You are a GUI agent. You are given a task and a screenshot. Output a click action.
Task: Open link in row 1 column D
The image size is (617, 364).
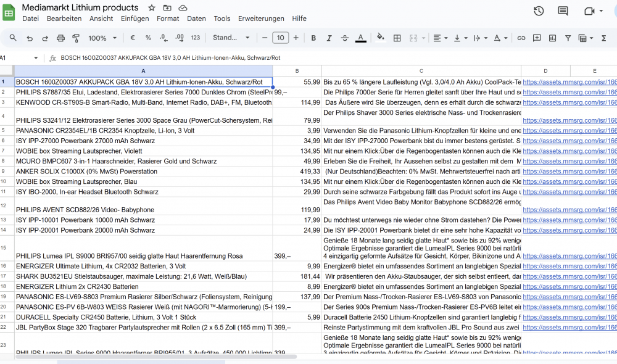click(x=569, y=82)
